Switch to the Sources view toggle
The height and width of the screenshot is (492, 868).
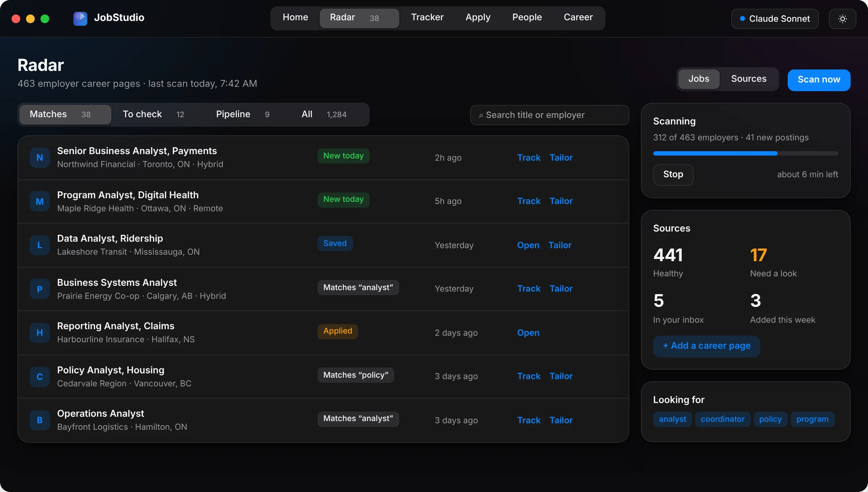click(749, 79)
